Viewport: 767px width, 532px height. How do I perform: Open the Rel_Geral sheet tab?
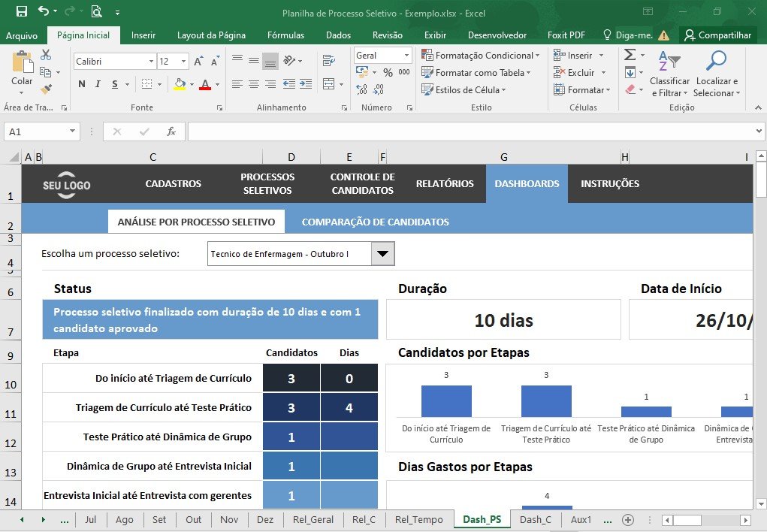click(x=313, y=520)
